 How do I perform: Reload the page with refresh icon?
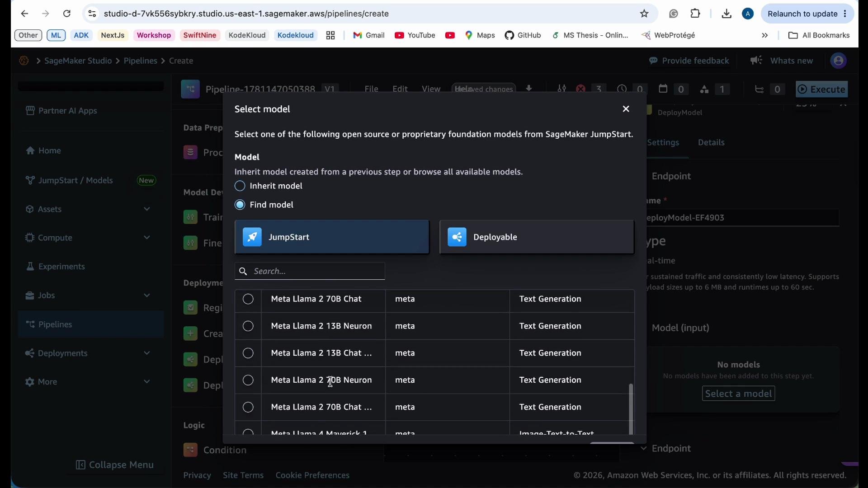point(67,14)
